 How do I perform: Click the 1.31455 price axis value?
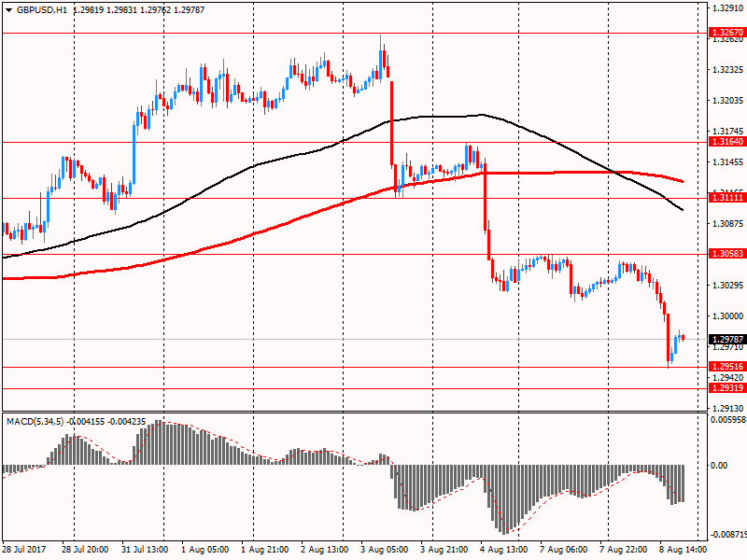pos(727,161)
